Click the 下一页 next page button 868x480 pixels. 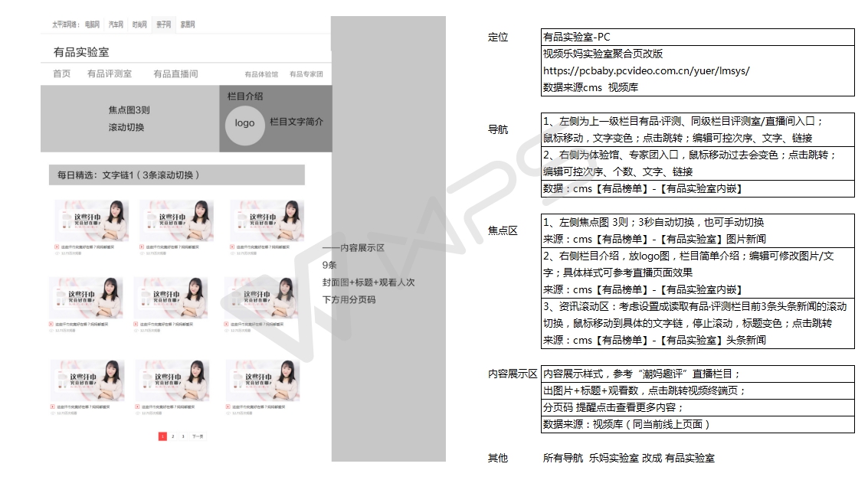(x=198, y=436)
